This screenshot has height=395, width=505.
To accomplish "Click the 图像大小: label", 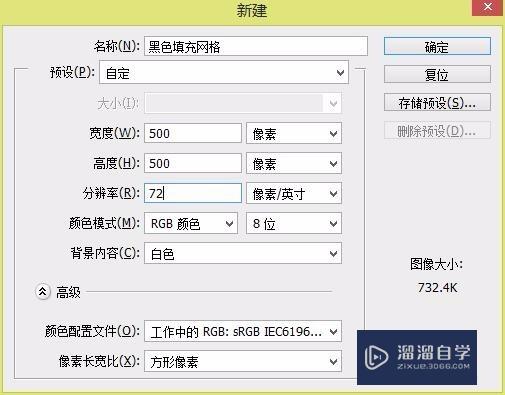I will [436, 264].
